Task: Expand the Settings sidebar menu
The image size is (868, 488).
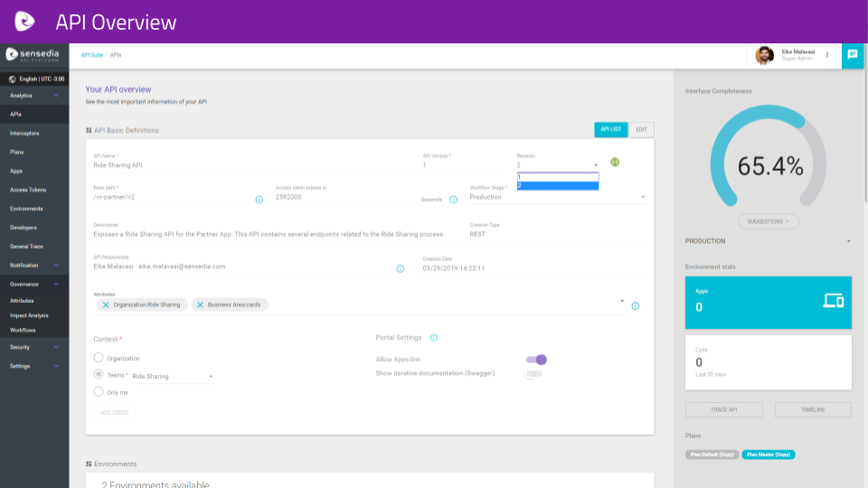Action: [34, 366]
